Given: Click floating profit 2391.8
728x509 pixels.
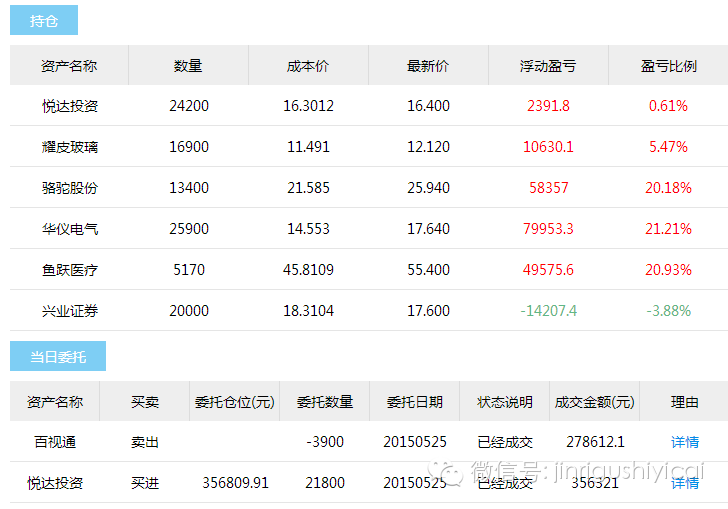Looking at the screenshot, I should click(x=548, y=106).
